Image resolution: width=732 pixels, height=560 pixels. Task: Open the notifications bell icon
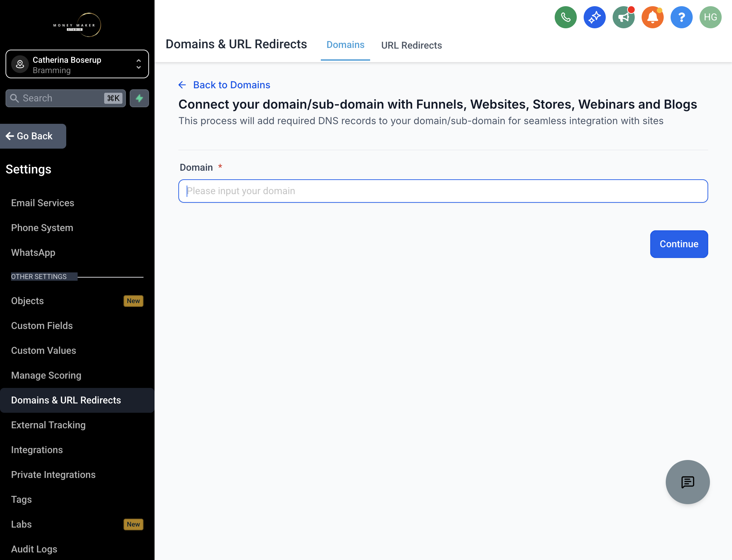click(x=652, y=17)
